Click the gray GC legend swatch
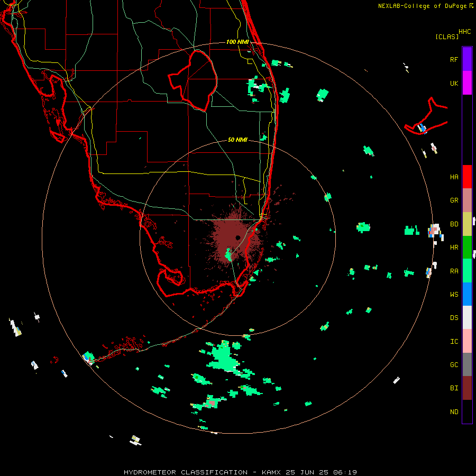Image resolution: width=476 pixels, height=476 pixels. tap(467, 364)
